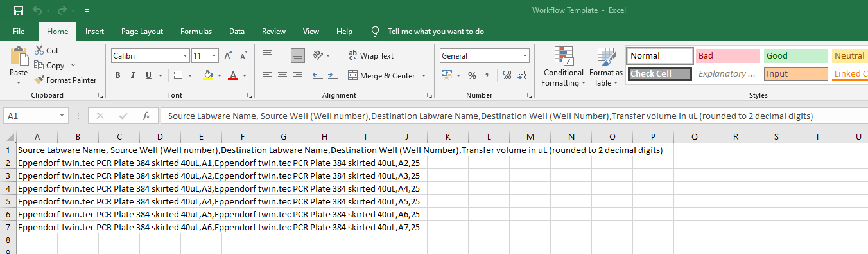Click inside the formula bar

click(514, 116)
